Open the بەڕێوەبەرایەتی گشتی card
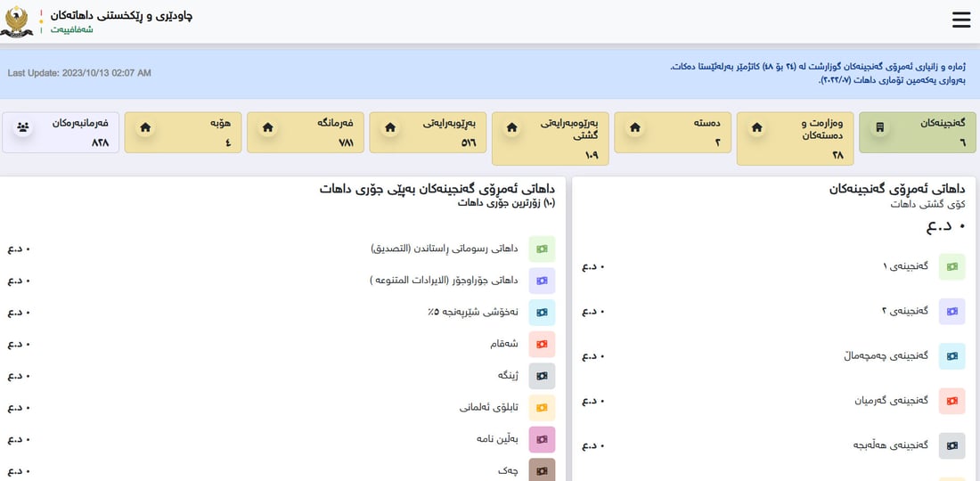Viewport: 980px width, 481px height. tap(550, 139)
